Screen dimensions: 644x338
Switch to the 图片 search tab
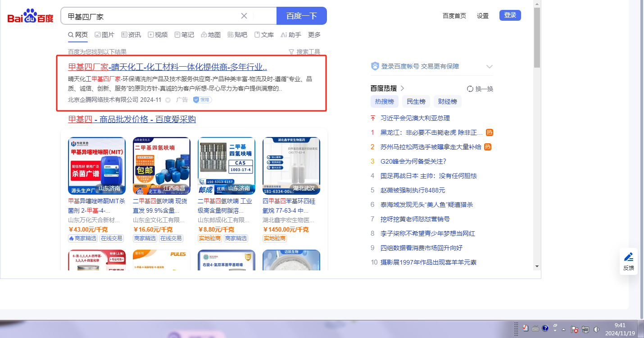pos(104,35)
